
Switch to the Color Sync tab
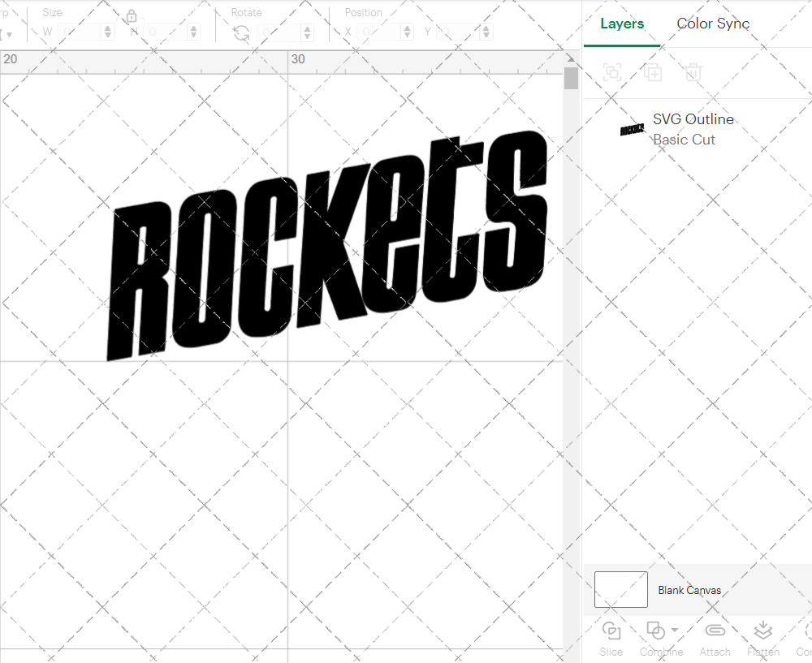[x=713, y=24]
